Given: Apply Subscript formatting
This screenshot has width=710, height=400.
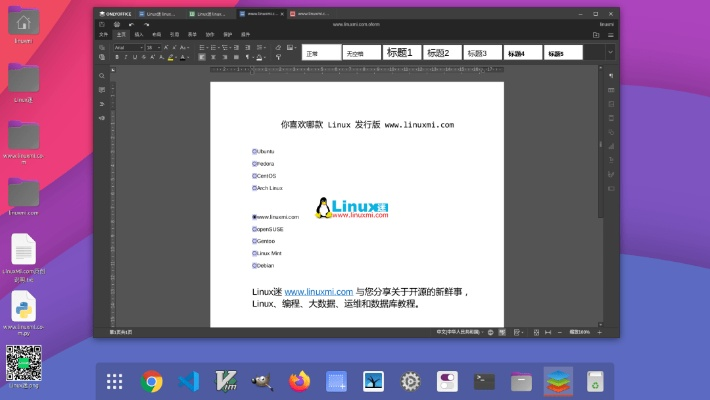Looking at the screenshot, I should 161,57.
